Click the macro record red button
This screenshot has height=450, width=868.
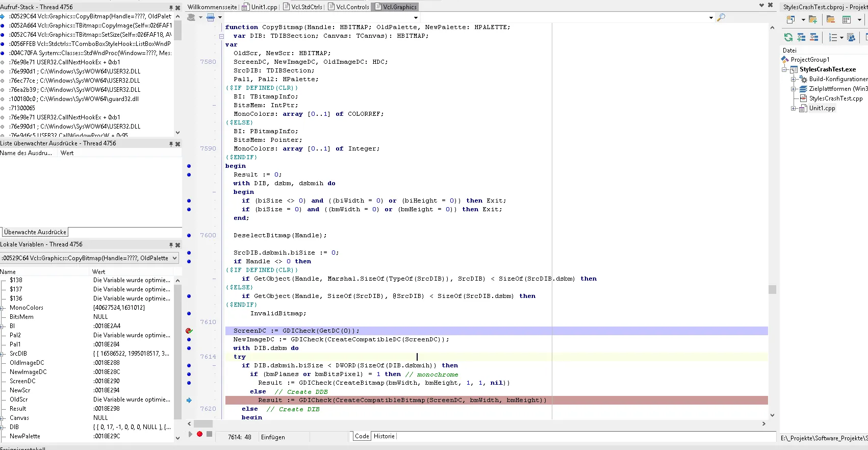click(x=200, y=434)
